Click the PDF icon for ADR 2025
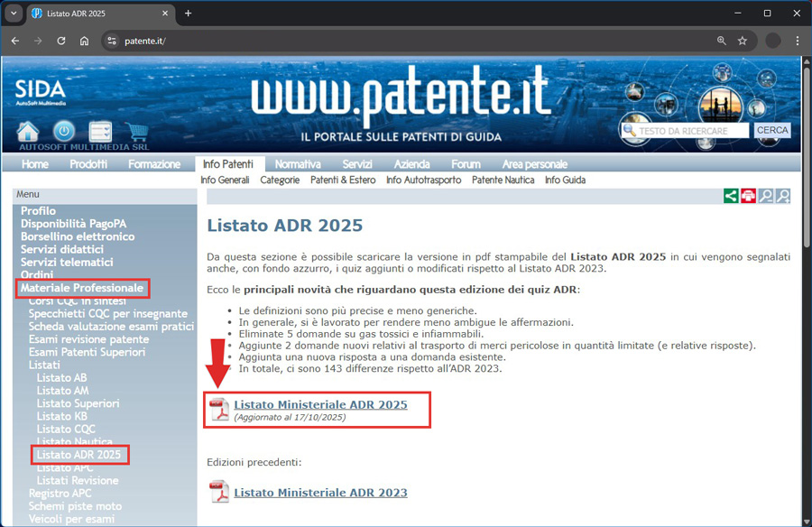The image size is (812, 527). coord(219,410)
